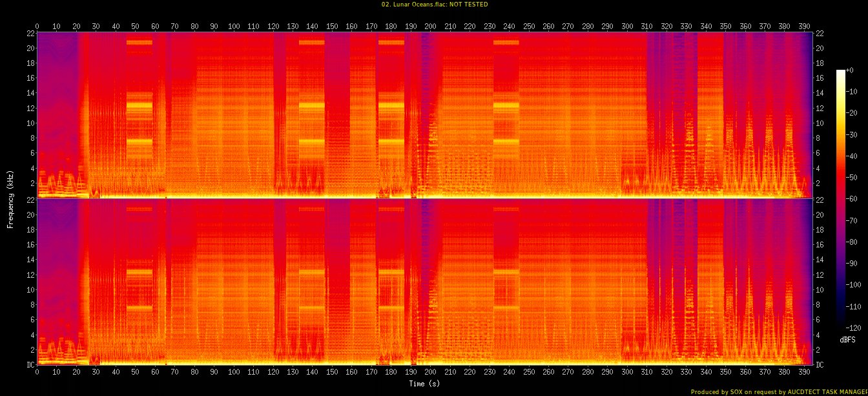This screenshot has width=868, height=396.
Task: Click the '250' tick on the top time axis
Action: coord(529,26)
